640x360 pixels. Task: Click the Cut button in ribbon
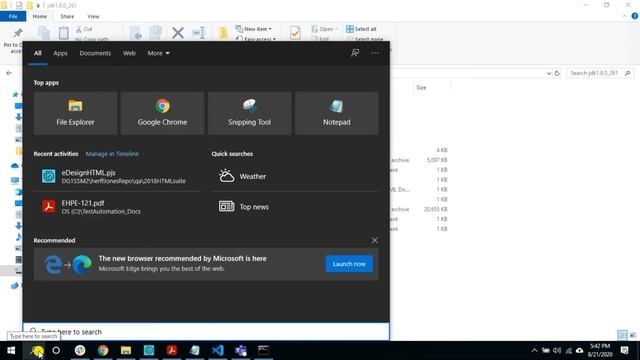pos(84,29)
